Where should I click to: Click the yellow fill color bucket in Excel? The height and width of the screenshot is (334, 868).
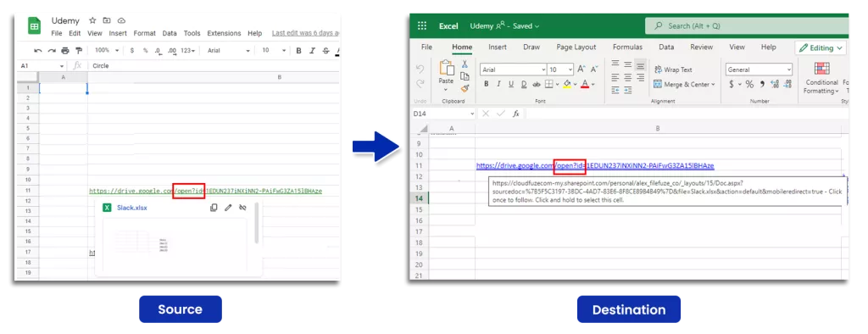tap(566, 84)
